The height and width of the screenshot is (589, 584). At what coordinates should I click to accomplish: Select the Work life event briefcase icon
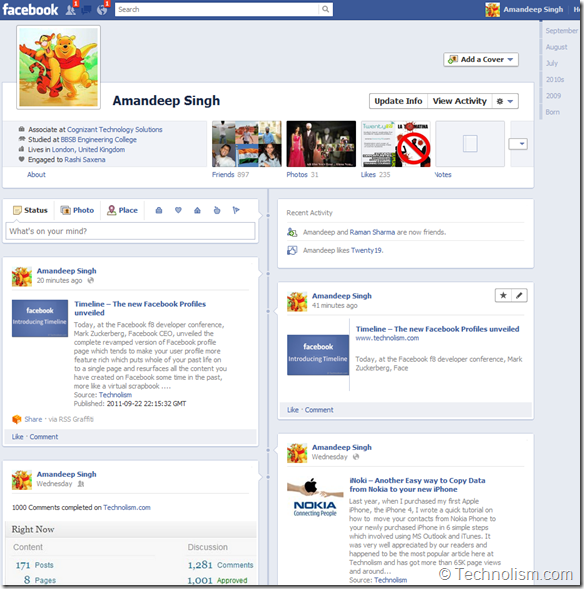click(159, 210)
